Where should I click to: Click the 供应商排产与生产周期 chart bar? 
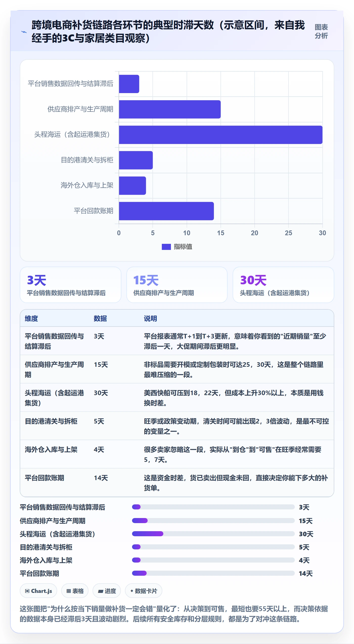point(170,109)
